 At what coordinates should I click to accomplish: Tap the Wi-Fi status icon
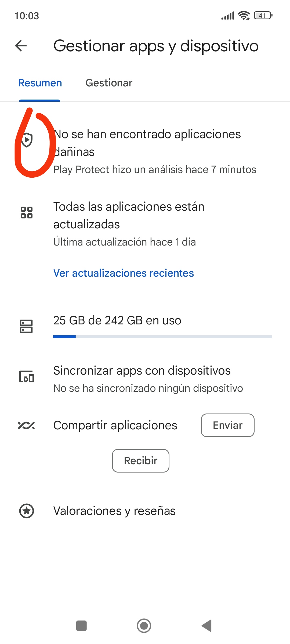coord(244,16)
